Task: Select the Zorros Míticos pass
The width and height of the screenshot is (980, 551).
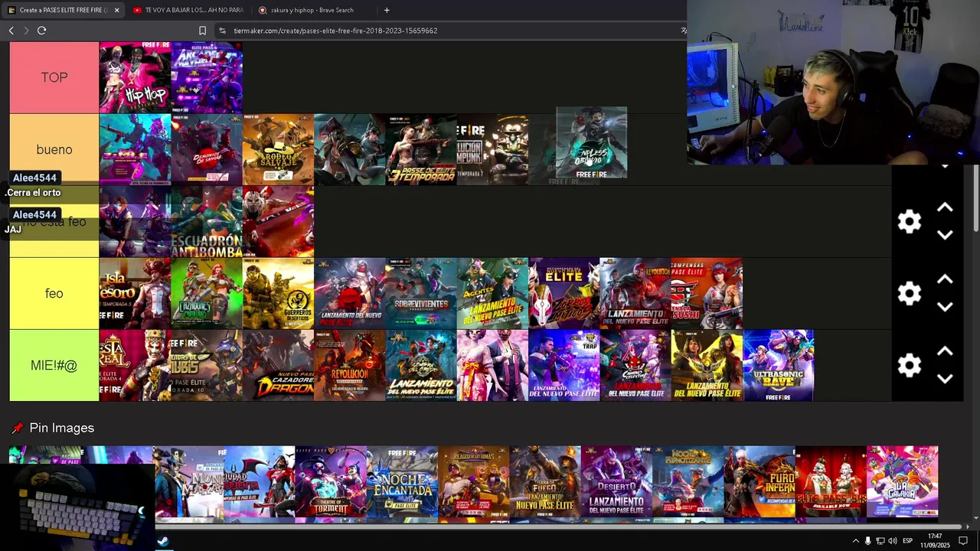Action: coord(564,293)
